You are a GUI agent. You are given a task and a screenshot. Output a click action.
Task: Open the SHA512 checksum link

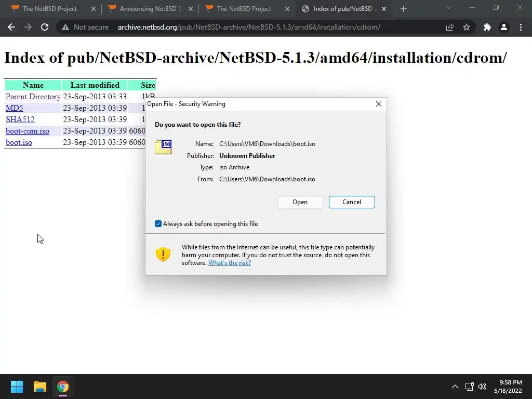click(20, 119)
